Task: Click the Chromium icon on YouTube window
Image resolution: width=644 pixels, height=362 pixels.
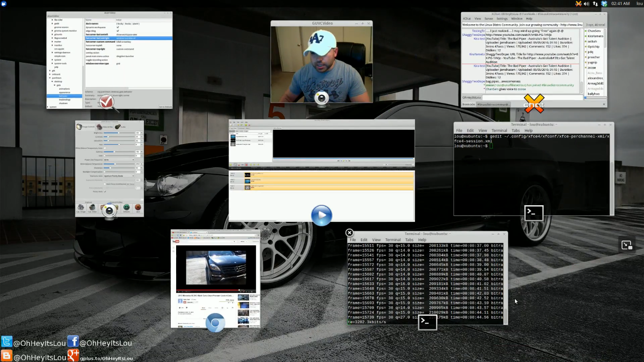Action: (215, 323)
